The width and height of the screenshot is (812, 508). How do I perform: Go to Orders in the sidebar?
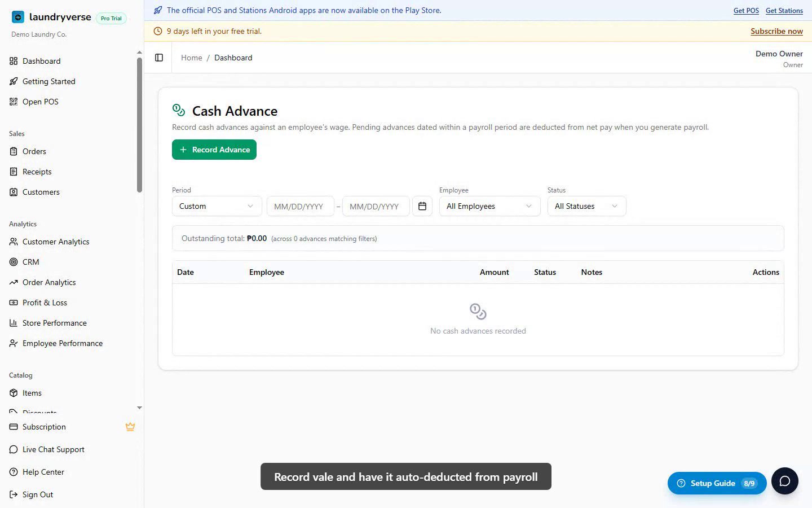[70, 151]
